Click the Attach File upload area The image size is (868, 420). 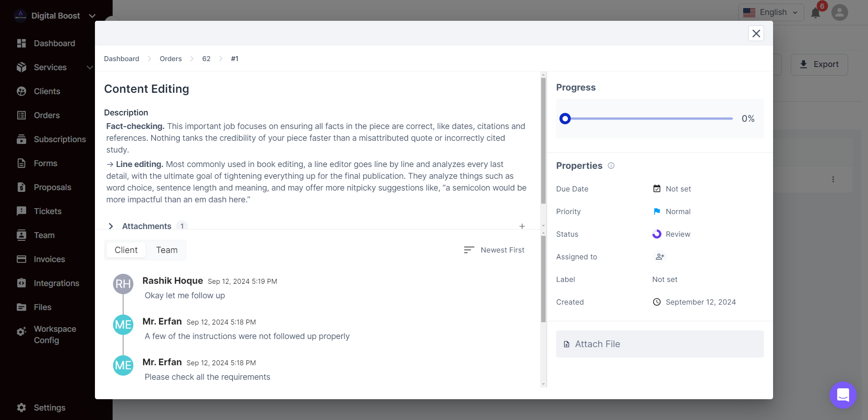[659, 344]
